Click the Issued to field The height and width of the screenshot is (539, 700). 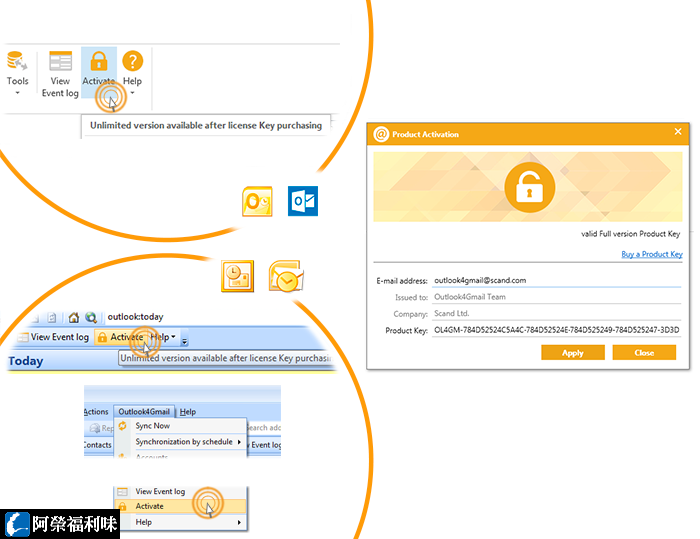click(557, 297)
